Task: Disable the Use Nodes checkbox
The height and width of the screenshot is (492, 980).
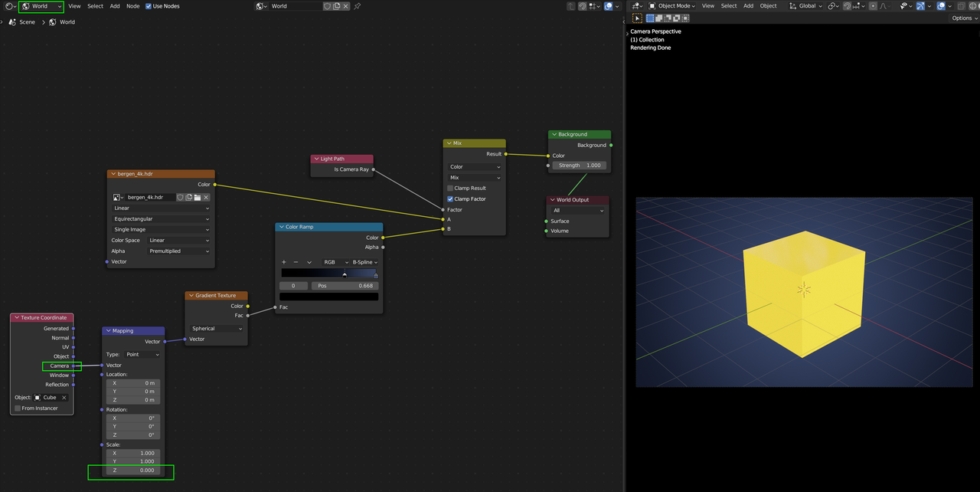Action: pyautogui.click(x=149, y=6)
